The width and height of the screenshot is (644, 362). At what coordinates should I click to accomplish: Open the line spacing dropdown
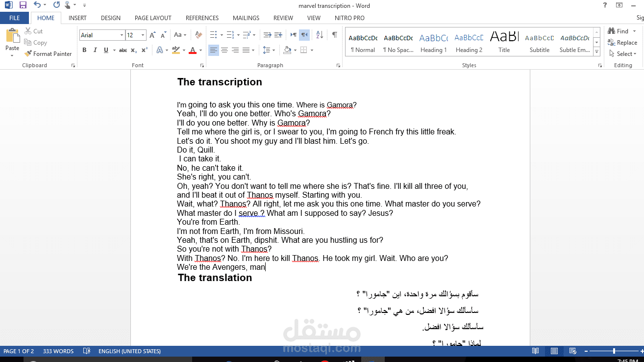[269, 50]
